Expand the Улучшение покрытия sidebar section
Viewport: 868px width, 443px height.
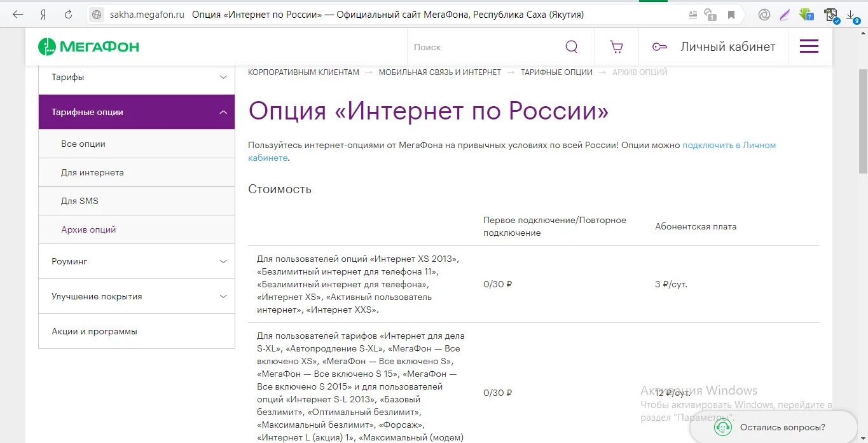tap(137, 296)
